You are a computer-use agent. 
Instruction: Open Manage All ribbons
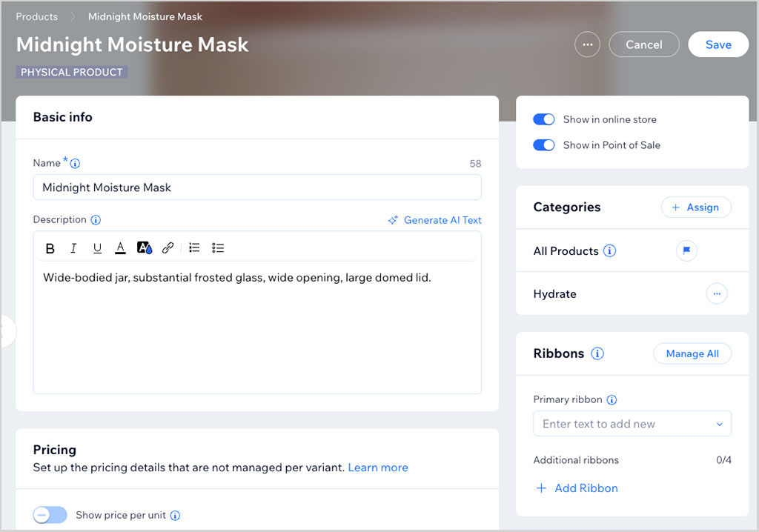tap(692, 354)
